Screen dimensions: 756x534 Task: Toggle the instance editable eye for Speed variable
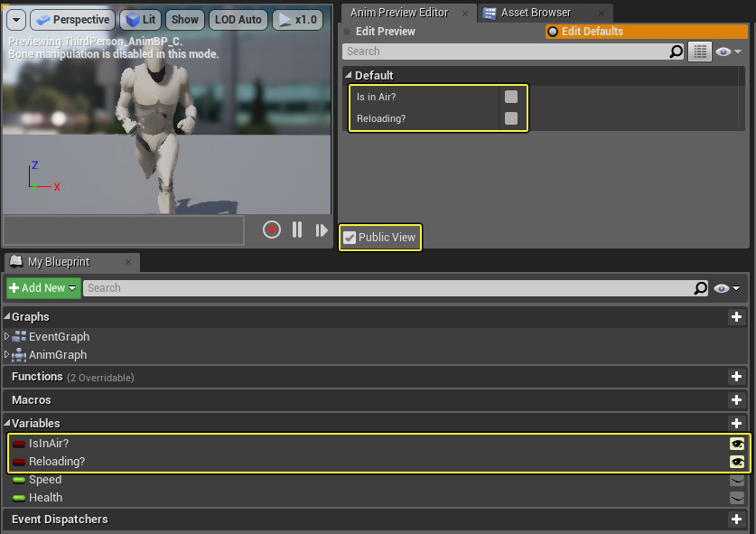(737, 480)
